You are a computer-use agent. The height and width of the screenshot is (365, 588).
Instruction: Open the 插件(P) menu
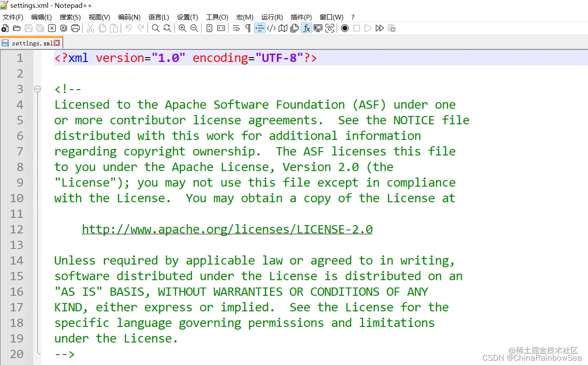pos(301,17)
